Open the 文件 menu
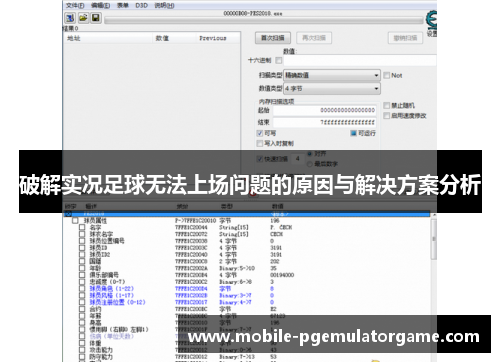This screenshot has width=500, height=362. click(x=75, y=5)
